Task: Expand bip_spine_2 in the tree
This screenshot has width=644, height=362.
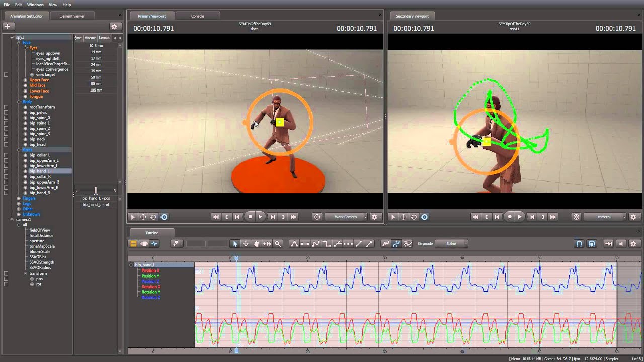Action: [x=25, y=128]
